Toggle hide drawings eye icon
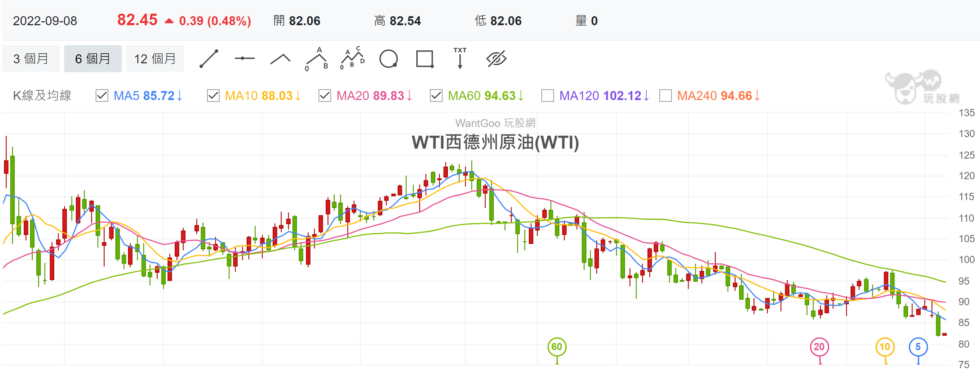Image resolution: width=980 pixels, height=371 pixels. (x=496, y=59)
